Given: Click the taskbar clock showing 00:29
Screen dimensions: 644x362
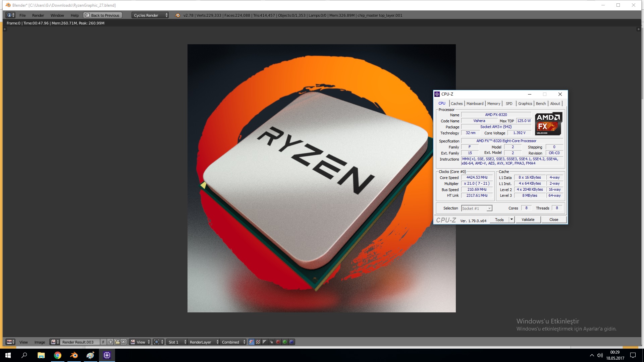Looking at the screenshot, I should coord(615,355).
